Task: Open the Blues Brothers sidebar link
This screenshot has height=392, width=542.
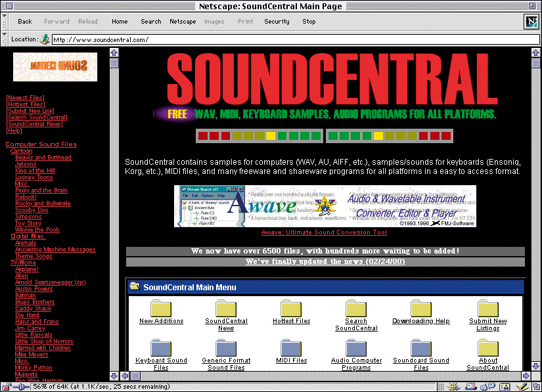Action: point(35,302)
